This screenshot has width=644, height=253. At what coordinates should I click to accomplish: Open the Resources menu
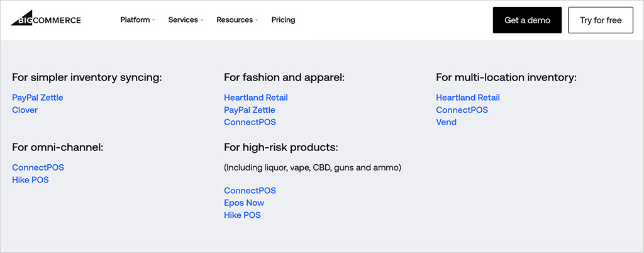click(x=235, y=20)
